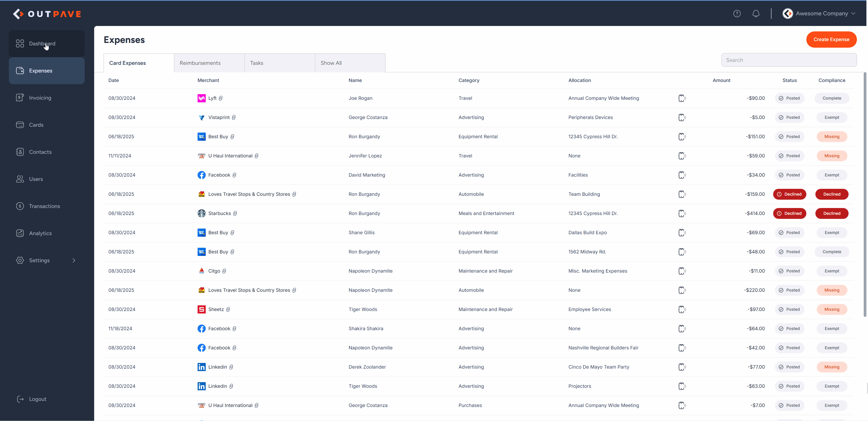868x421 pixels.
Task: Click link icon beside Citgo
Action: (224, 271)
